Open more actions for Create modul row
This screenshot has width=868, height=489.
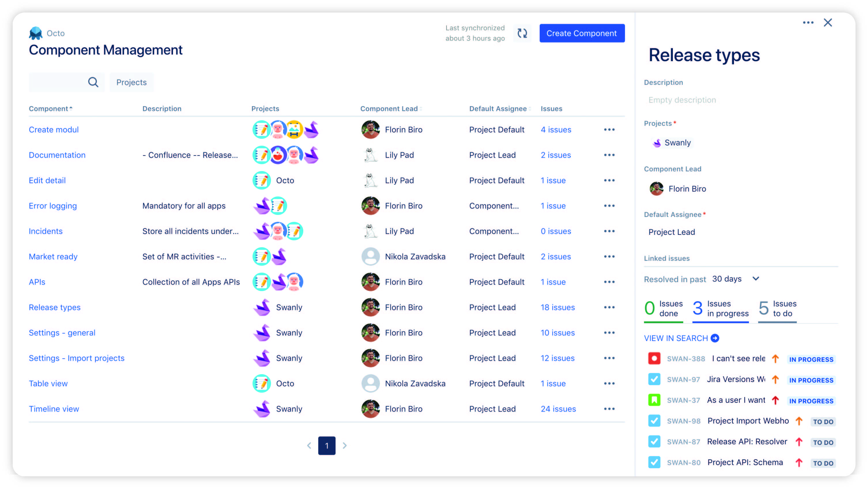coord(609,130)
